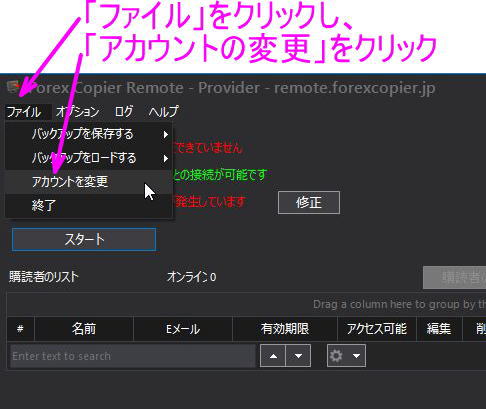Expand バックアップを保存する submenu
This screenshot has width=486, height=409.
point(89,134)
